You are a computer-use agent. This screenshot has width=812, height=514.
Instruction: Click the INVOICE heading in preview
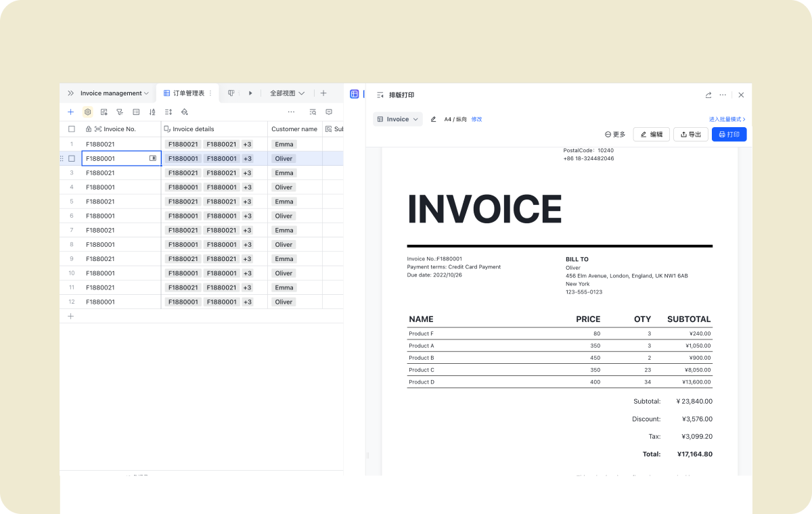484,209
